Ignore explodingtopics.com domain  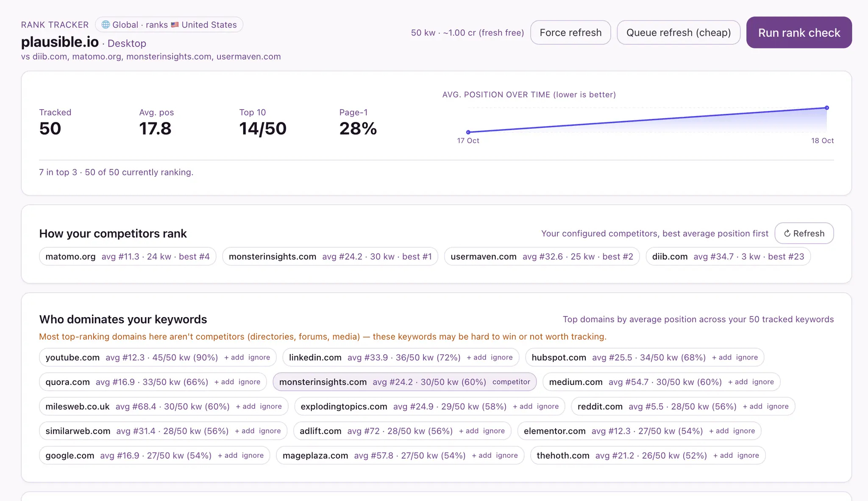click(548, 407)
